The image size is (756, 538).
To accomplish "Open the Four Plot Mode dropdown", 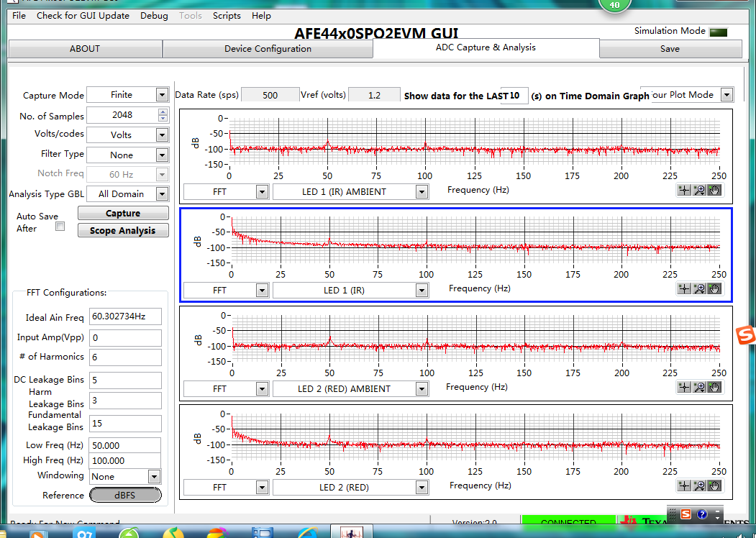I will (727, 95).
